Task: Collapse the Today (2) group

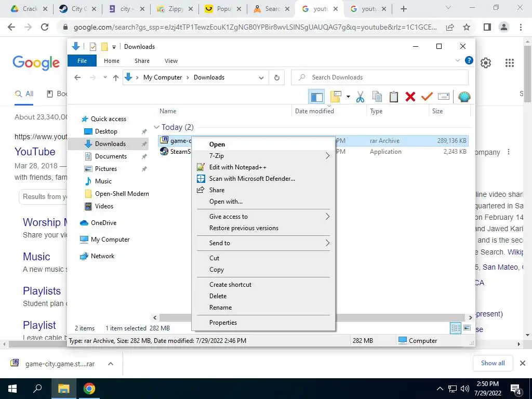Action: pyautogui.click(x=156, y=127)
